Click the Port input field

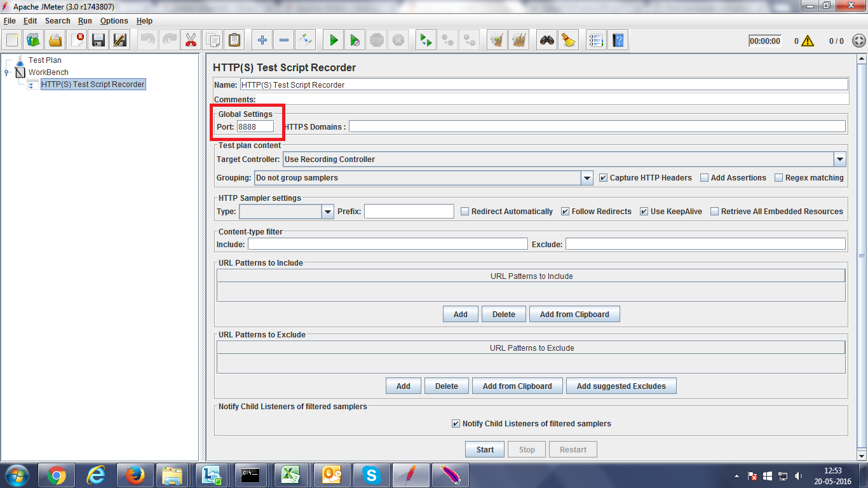click(x=255, y=126)
